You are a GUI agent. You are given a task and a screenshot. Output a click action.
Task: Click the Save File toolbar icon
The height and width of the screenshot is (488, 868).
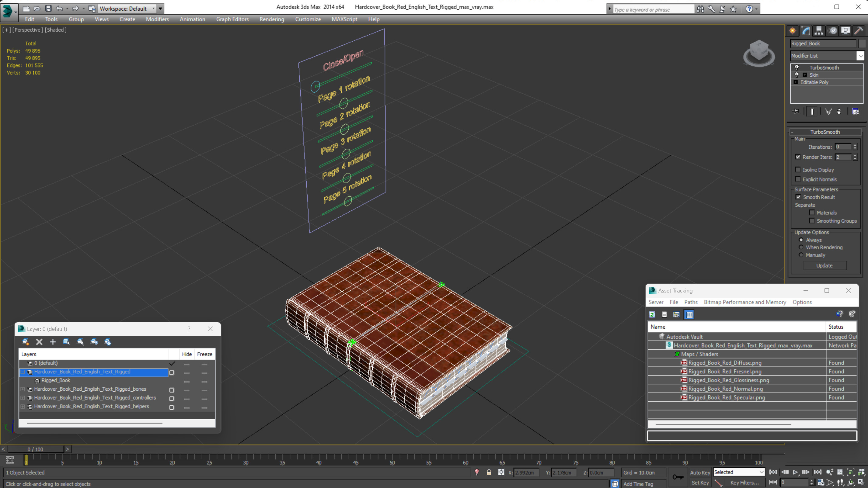(x=48, y=9)
